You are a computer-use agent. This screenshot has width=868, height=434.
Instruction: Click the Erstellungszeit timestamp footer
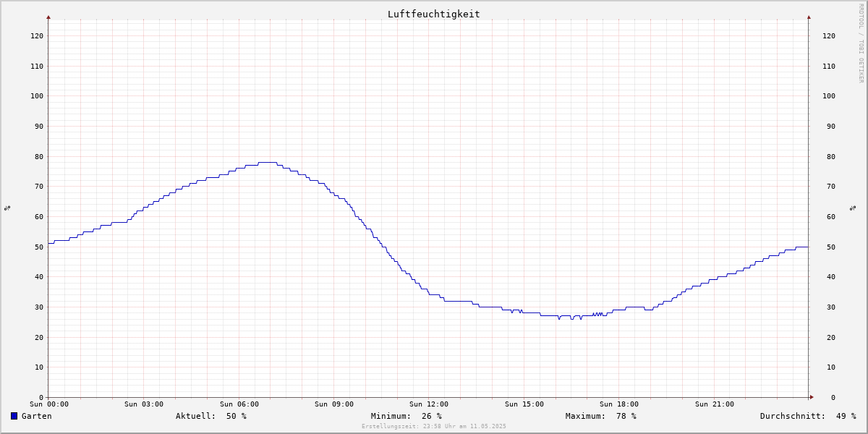tap(434, 427)
